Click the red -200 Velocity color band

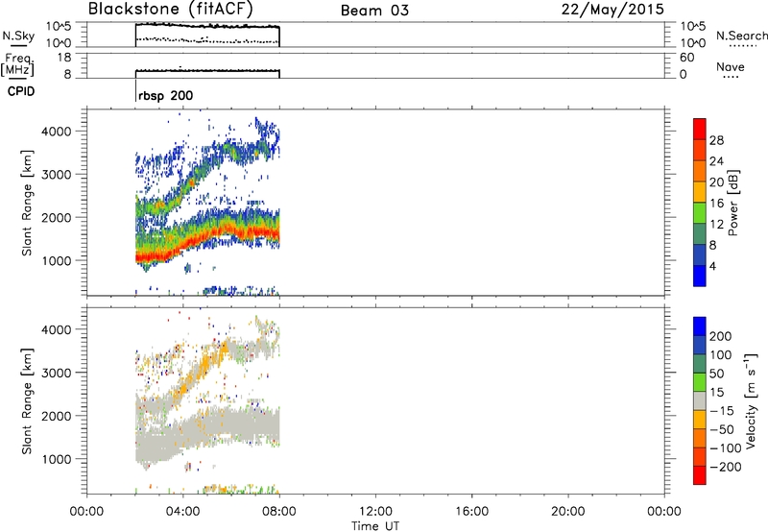coord(700,475)
